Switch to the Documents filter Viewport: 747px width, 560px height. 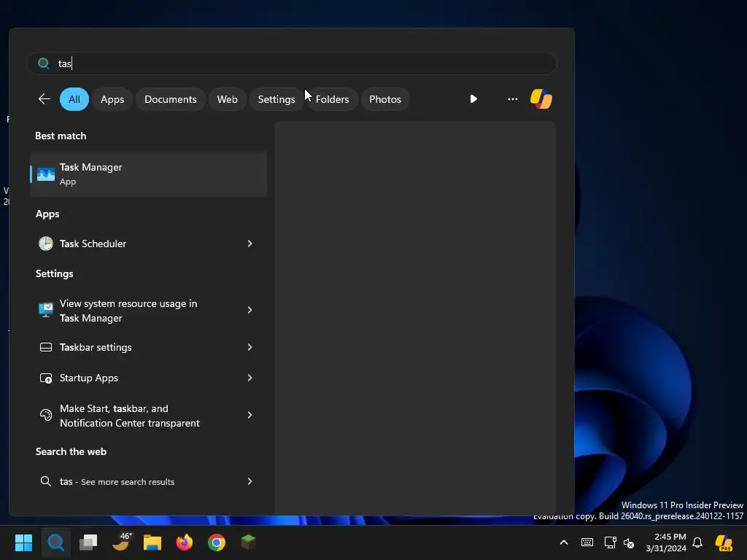(171, 99)
